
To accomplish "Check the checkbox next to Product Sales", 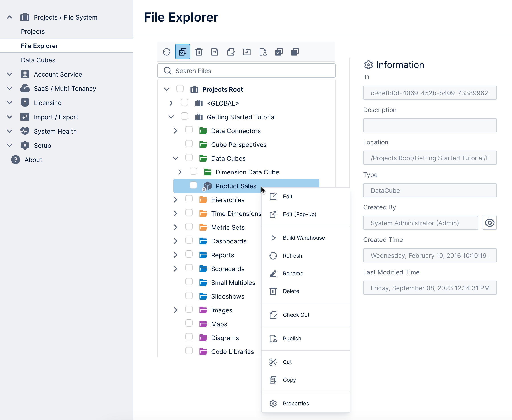I will click(193, 185).
